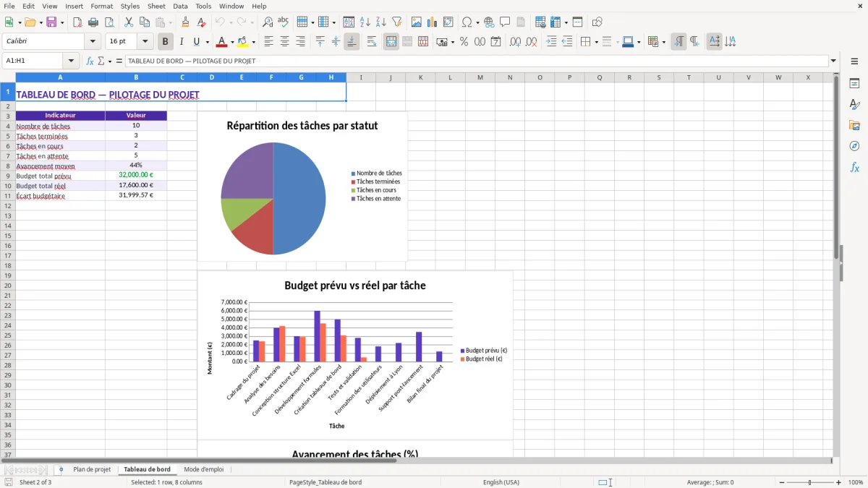
Task: Switch to Mode d'emploi sheet tab
Action: (x=204, y=469)
